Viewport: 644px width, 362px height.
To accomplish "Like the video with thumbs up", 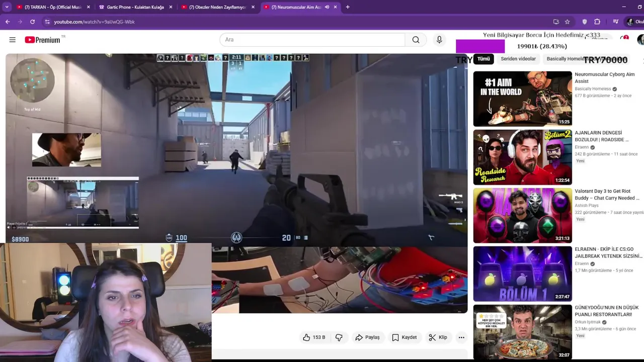I will coord(306,337).
